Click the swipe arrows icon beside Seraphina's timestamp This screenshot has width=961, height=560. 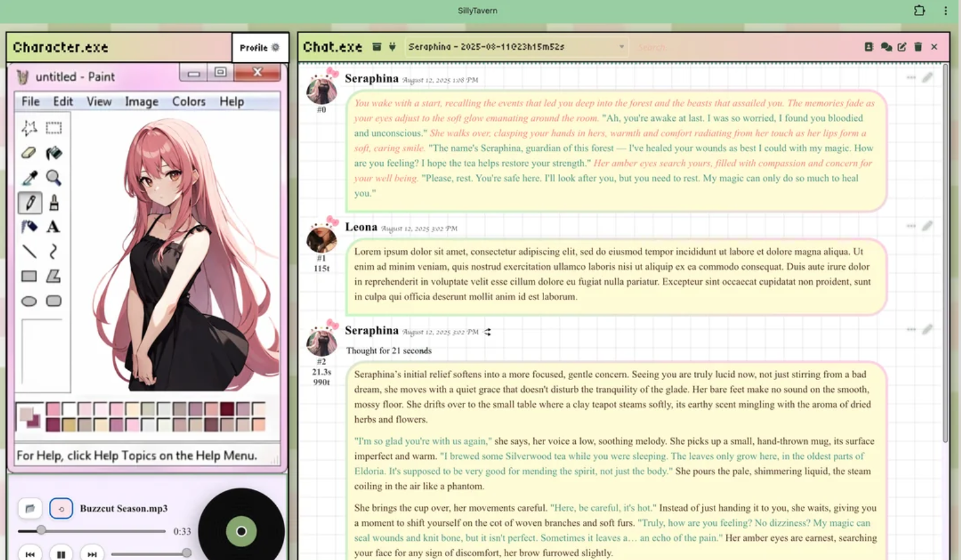(487, 332)
